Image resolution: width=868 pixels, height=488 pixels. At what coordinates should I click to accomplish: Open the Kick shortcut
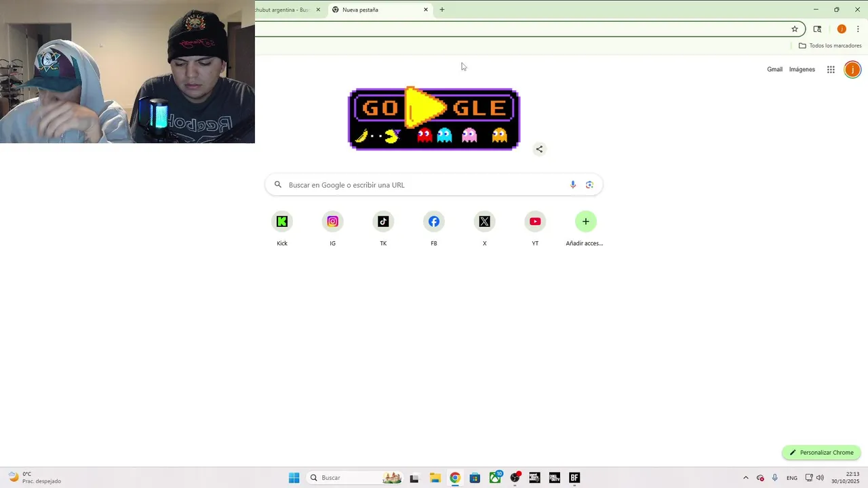pos(282,222)
